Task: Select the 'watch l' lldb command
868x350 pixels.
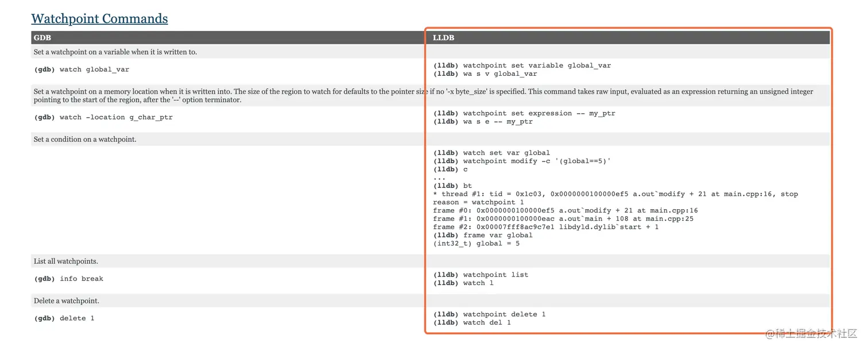Action: coord(463,283)
